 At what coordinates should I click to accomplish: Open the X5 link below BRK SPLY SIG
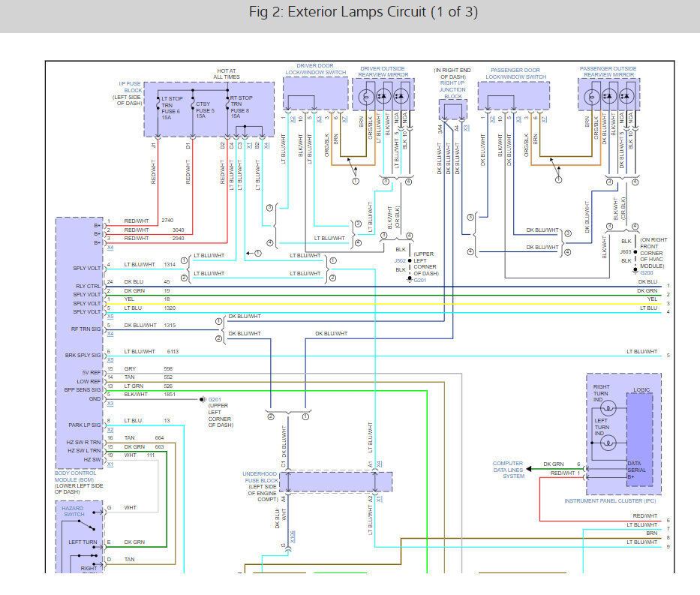click(110, 359)
